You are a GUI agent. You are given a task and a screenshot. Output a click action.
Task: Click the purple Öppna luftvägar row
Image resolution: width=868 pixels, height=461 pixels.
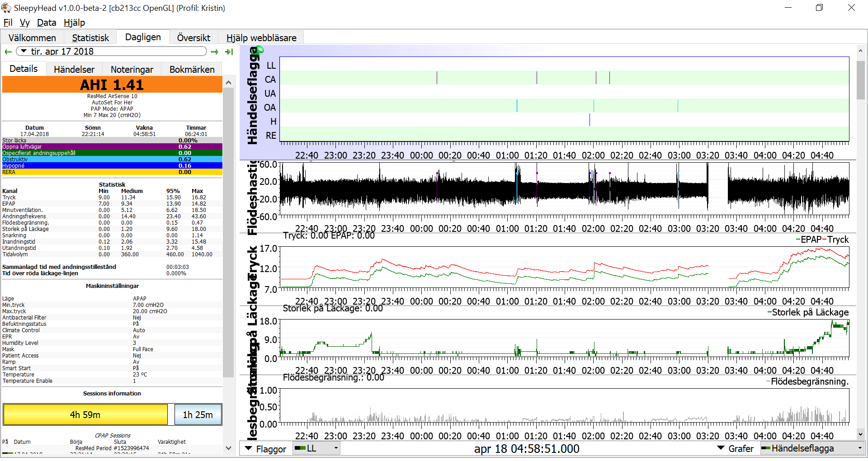(112, 147)
